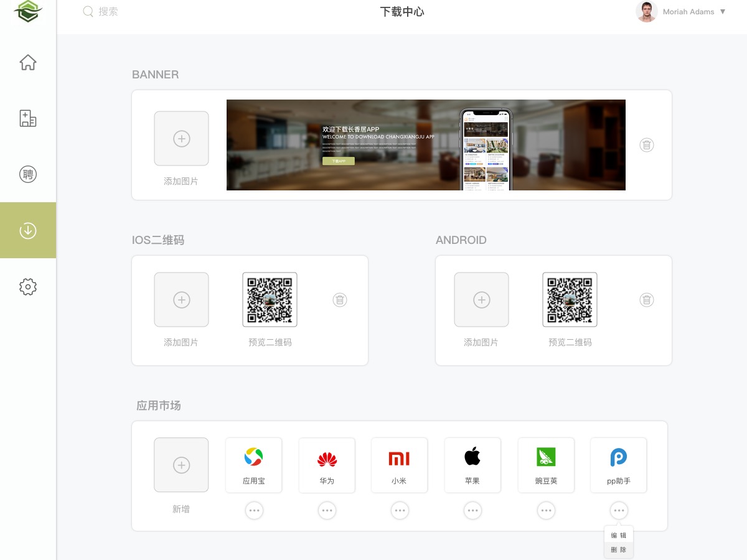Viewport: 747px width, 560px height.
Task: Delete the IOS二维码 with the trash icon
Action: [339, 299]
